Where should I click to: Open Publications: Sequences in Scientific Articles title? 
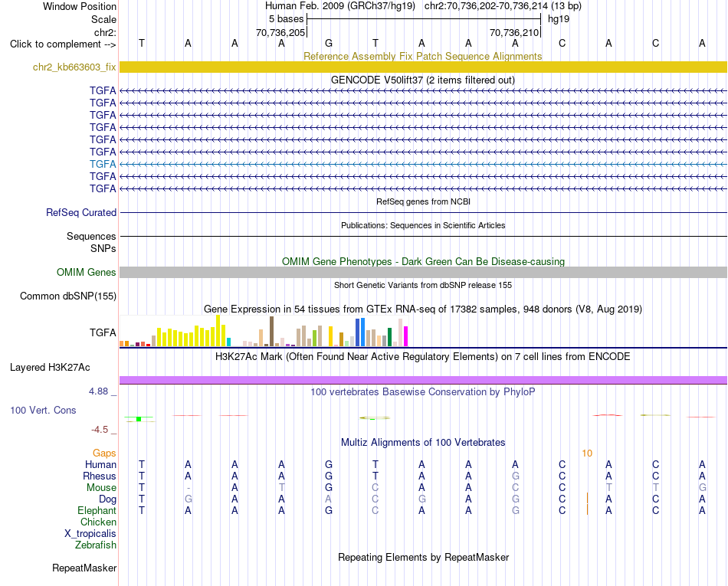(423, 225)
